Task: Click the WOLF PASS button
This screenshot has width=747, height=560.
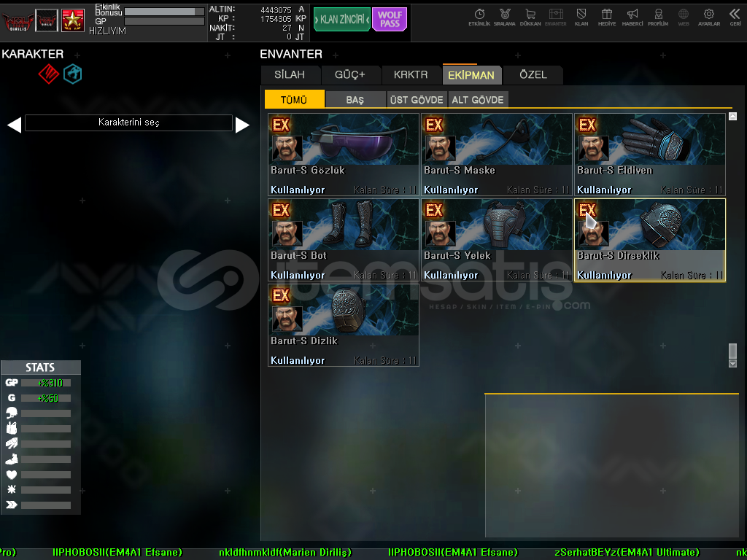Action: 390,20
